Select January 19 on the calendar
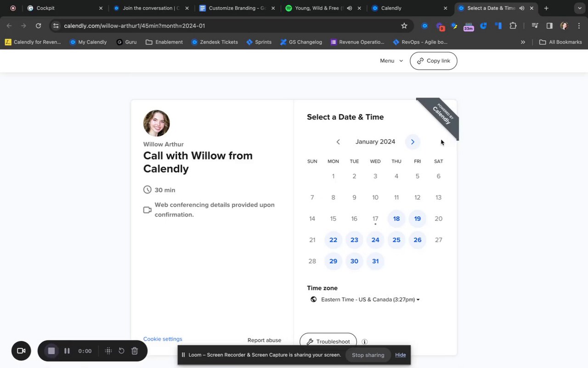This screenshot has width=588, height=368. pos(418,218)
